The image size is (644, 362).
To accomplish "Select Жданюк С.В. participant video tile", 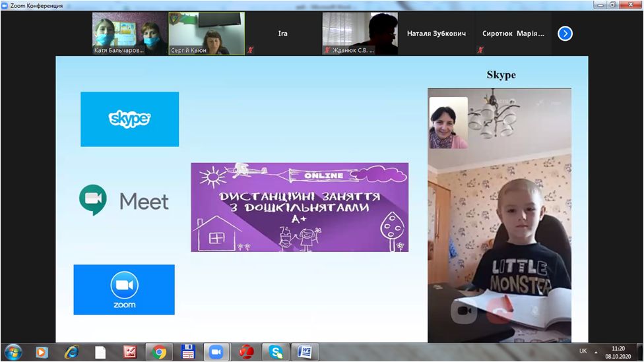I will (360, 33).
